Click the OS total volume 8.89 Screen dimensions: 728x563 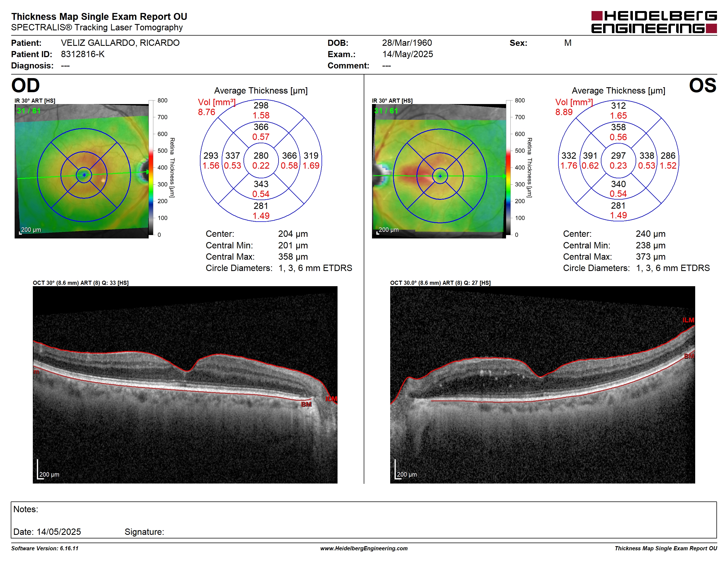[564, 112]
